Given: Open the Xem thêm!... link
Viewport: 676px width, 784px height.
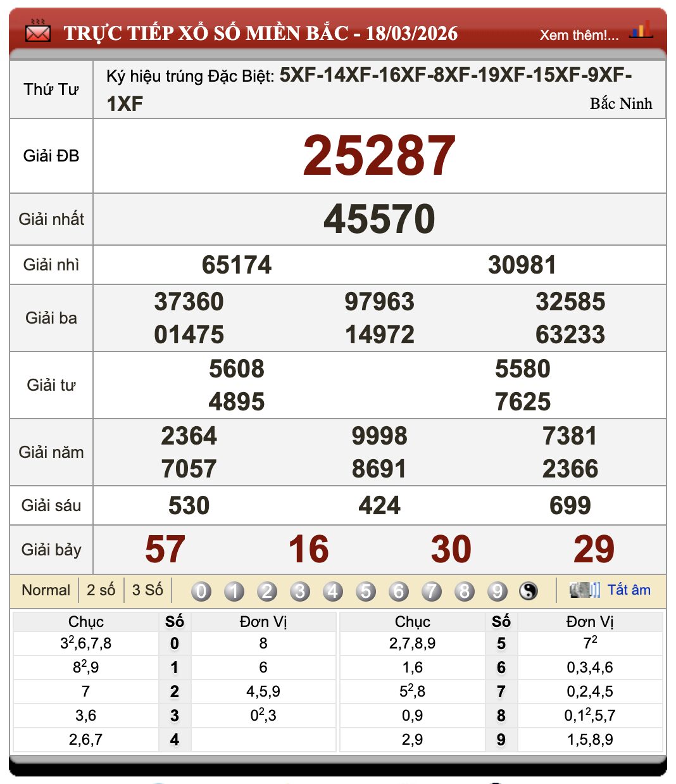Looking at the screenshot, I should coord(579,35).
